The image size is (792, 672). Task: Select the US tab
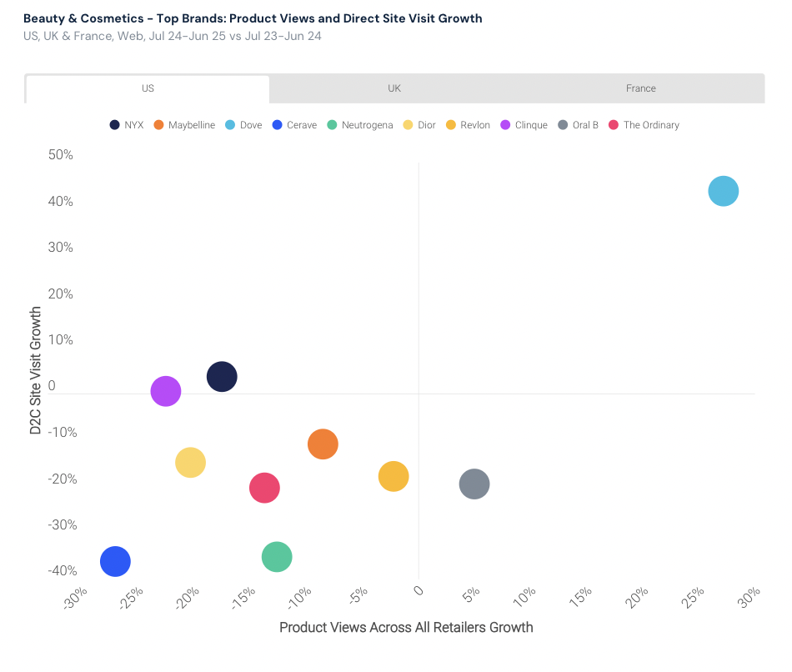click(x=148, y=88)
